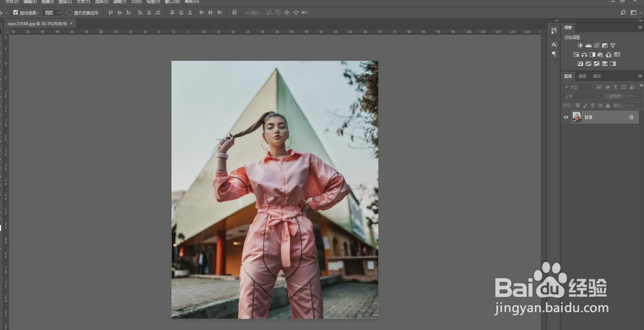Image resolution: width=644 pixels, height=330 pixels.
Task: Open 调整 panel menu
Action: click(x=640, y=27)
